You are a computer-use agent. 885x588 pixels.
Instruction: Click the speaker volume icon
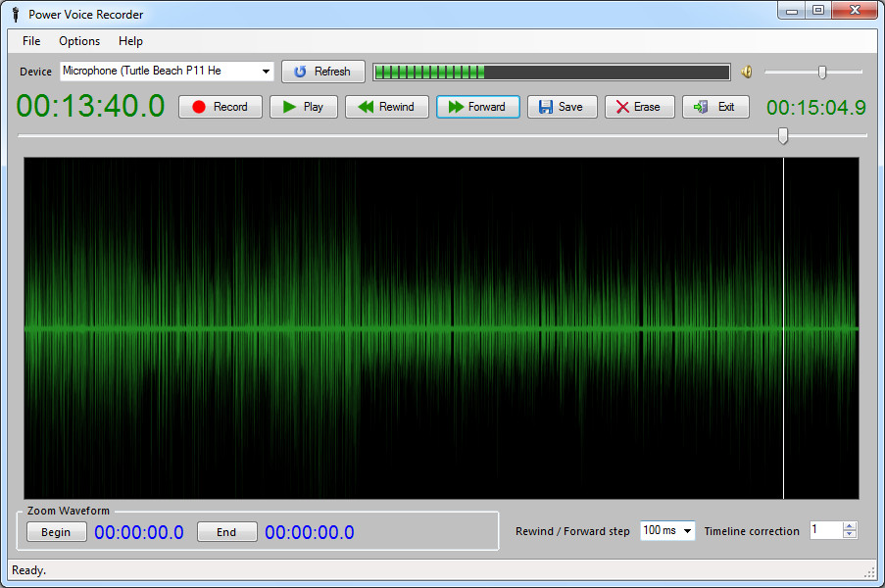747,72
